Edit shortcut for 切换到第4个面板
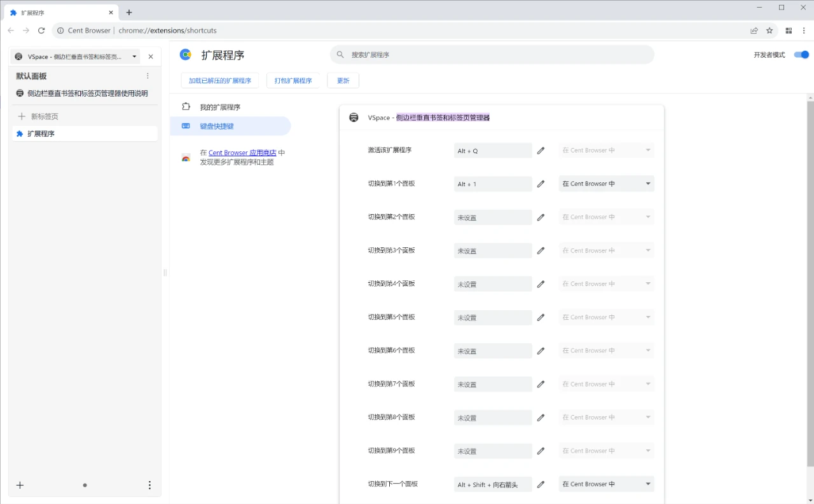 tap(541, 284)
